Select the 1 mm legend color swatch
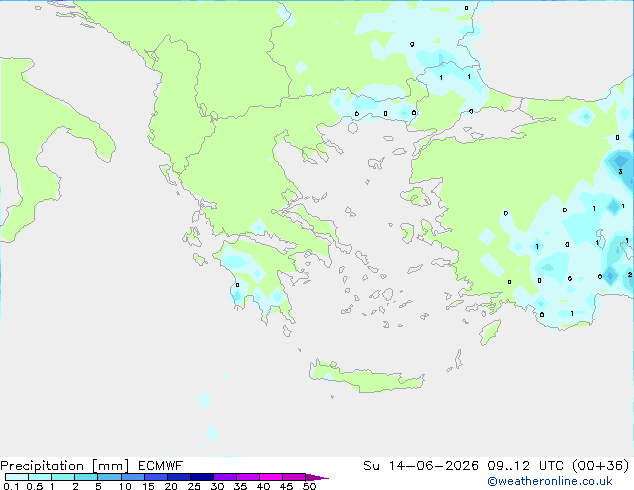 tap(63, 477)
